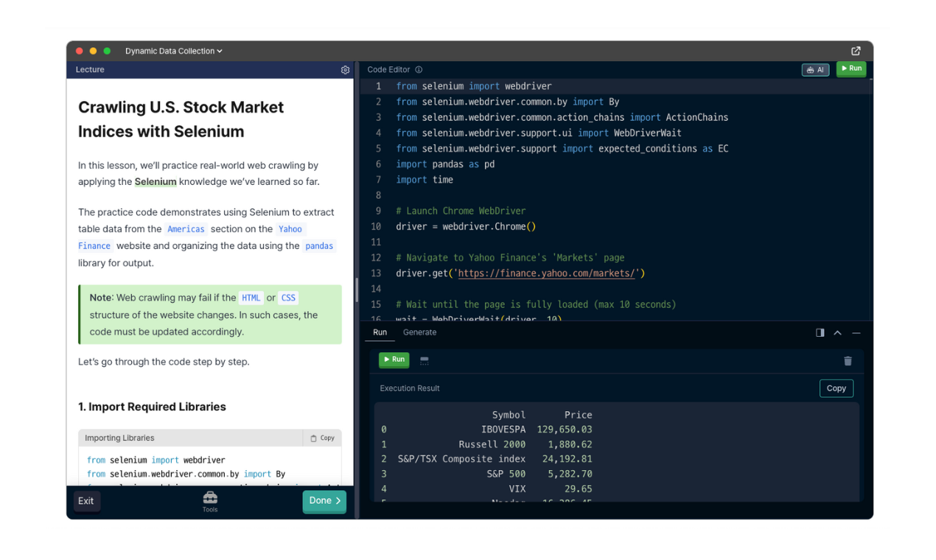This screenshot has width=936, height=560.
Task: Clear output with trash icon
Action: coord(848,360)
